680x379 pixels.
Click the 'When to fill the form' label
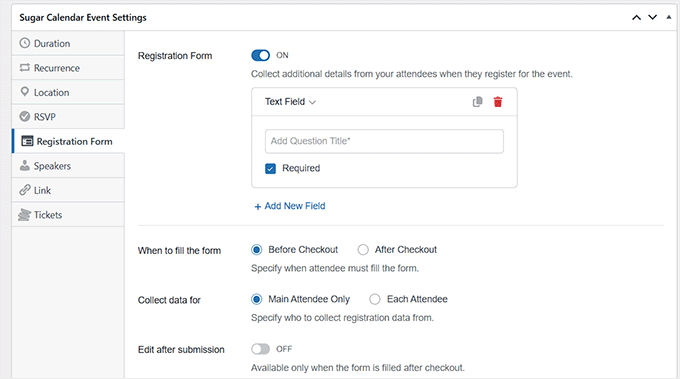pos(180,251)
